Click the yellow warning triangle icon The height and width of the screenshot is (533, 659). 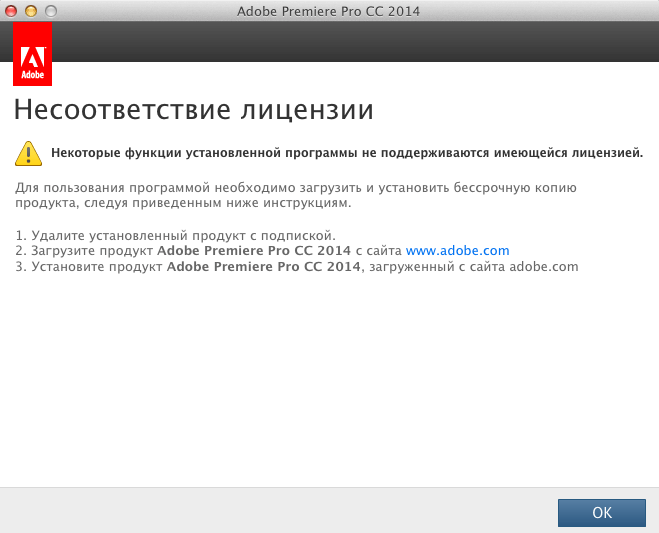pos(28,153)
